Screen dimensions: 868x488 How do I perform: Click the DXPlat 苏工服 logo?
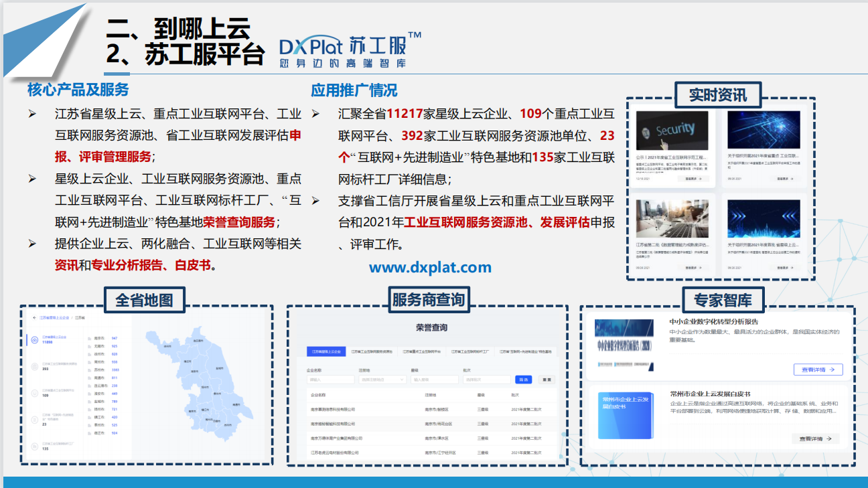(350, 50)
